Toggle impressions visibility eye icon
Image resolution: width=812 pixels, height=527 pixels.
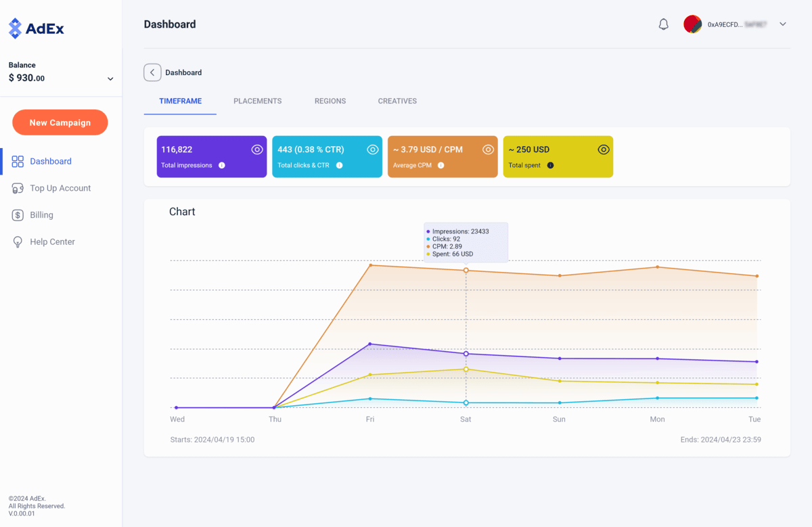point(257,150)
